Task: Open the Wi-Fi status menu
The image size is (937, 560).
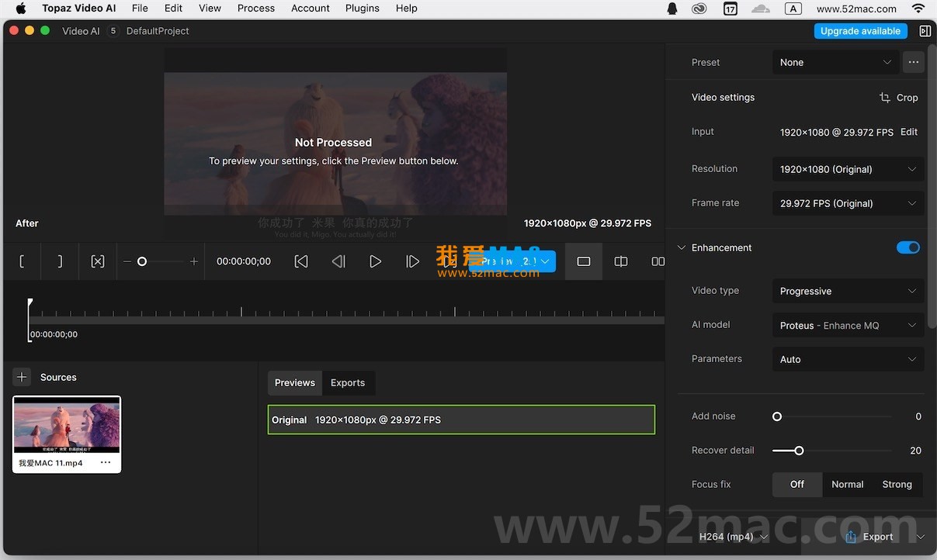Action: pos(918,9)
